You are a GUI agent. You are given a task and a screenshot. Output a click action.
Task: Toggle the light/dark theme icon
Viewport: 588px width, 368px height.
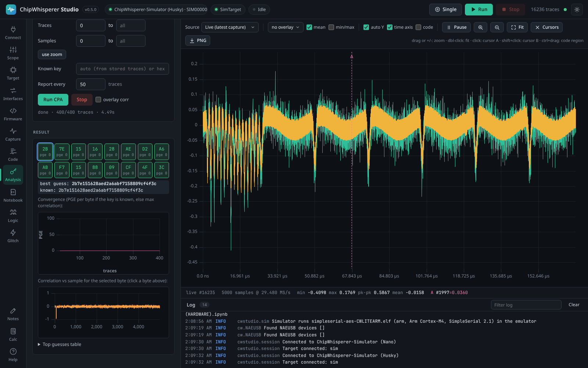pyautogui.click(x=577, y=10)
